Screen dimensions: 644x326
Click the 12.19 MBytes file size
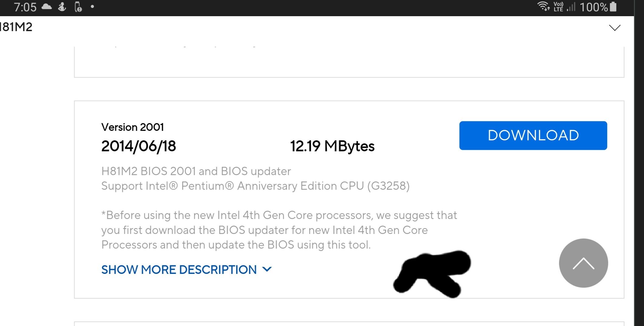[332, 146]
